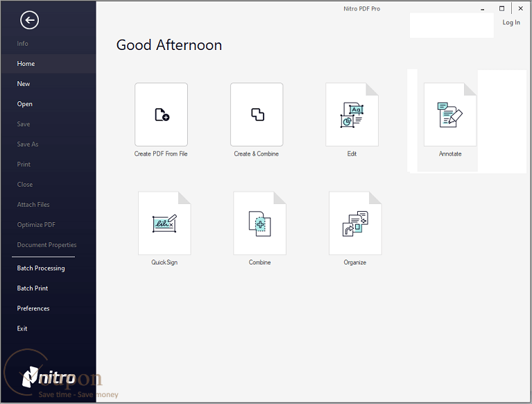Click the Create PDF From File label

pos(161,154)
